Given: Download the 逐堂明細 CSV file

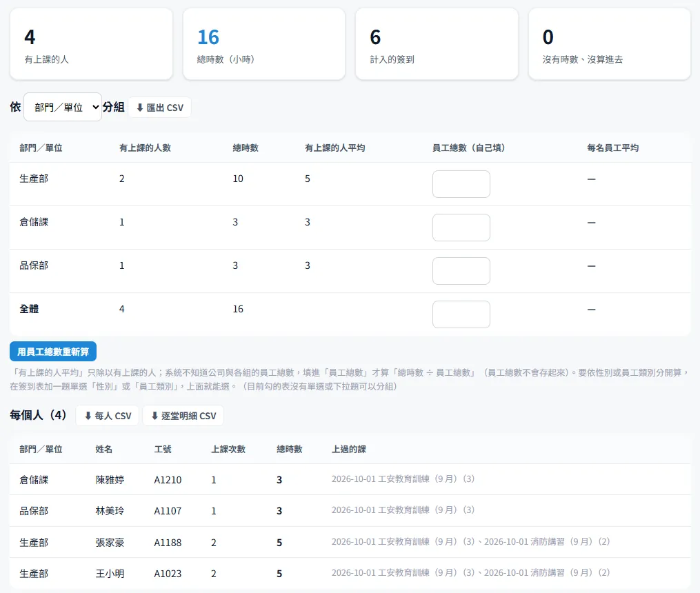Looking at the screenshot, I should (183, 416).
